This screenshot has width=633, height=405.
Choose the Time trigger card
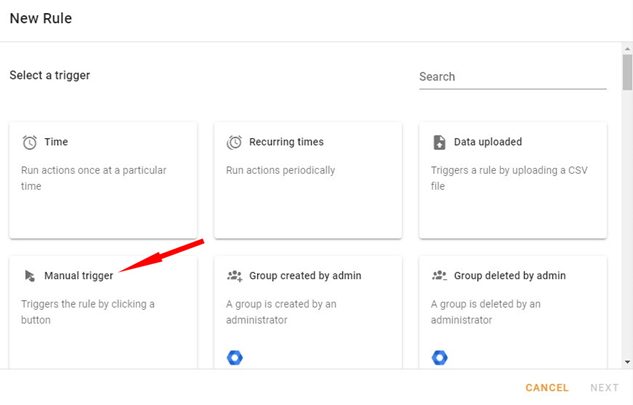click(103, 180)
